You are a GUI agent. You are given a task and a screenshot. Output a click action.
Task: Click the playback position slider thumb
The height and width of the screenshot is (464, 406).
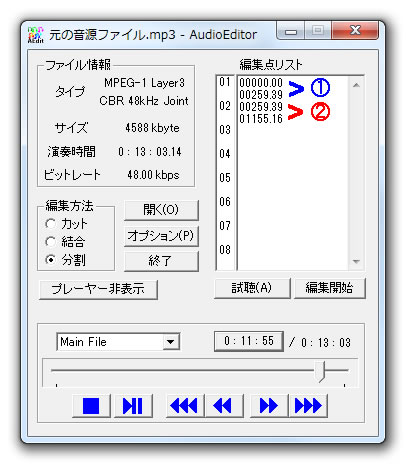[320, 371]
